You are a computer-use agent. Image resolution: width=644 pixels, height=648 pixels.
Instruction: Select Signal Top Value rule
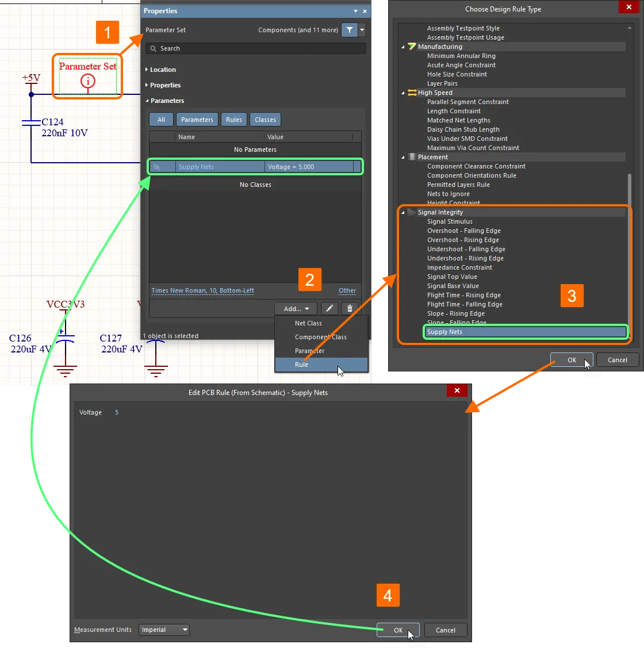[452, 277]
